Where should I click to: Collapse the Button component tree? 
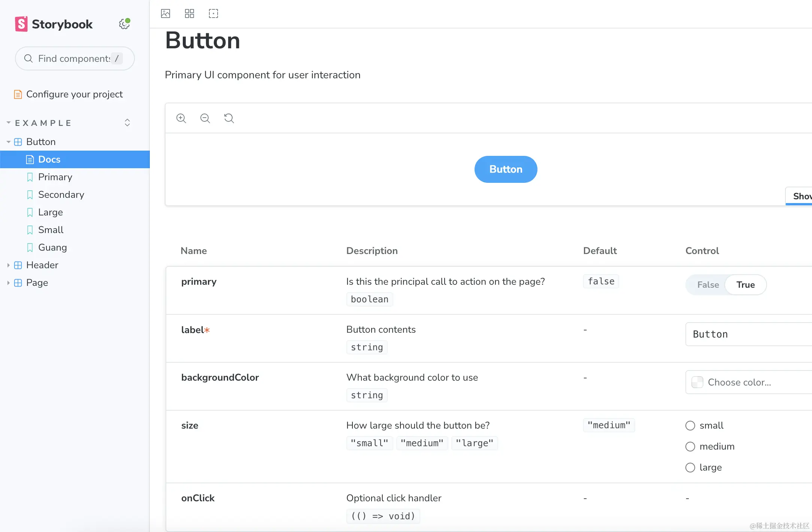tap(9, 142)
